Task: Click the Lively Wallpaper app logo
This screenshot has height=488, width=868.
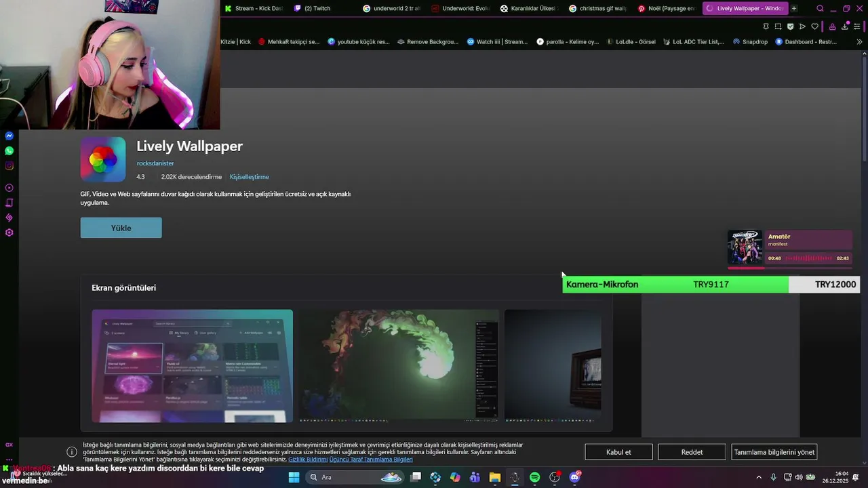Action: [x=103, y=159]
